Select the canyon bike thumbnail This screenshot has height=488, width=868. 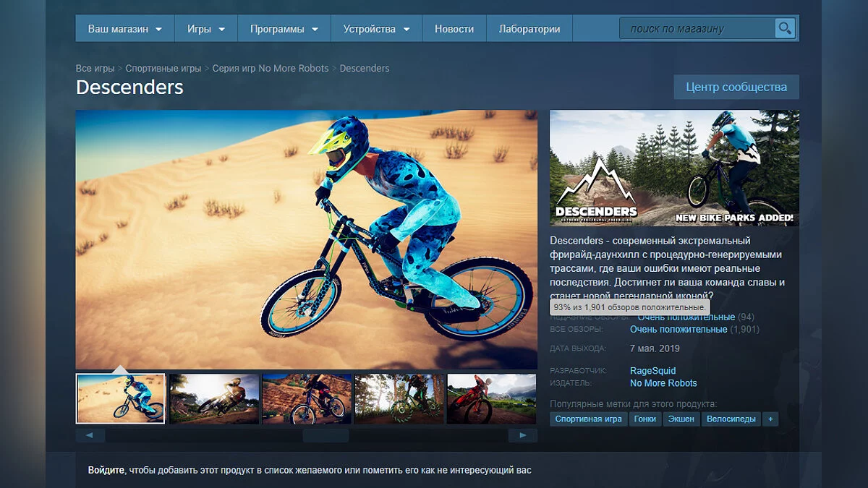(x=307, y=398)
